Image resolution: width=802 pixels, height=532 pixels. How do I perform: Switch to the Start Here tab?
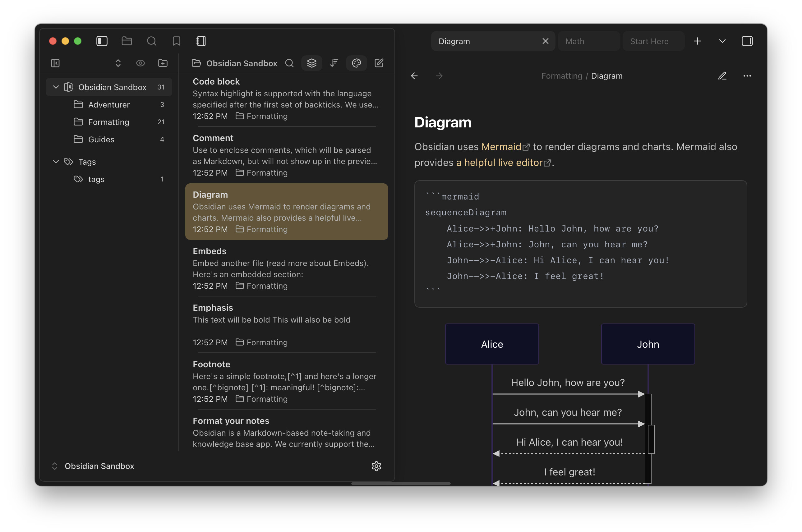[649, 41]
